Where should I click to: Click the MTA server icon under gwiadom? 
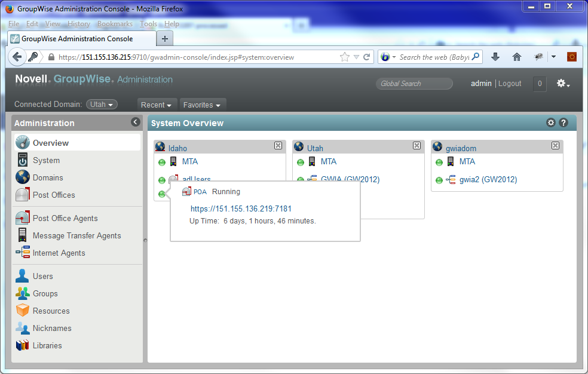pos(451,161)
